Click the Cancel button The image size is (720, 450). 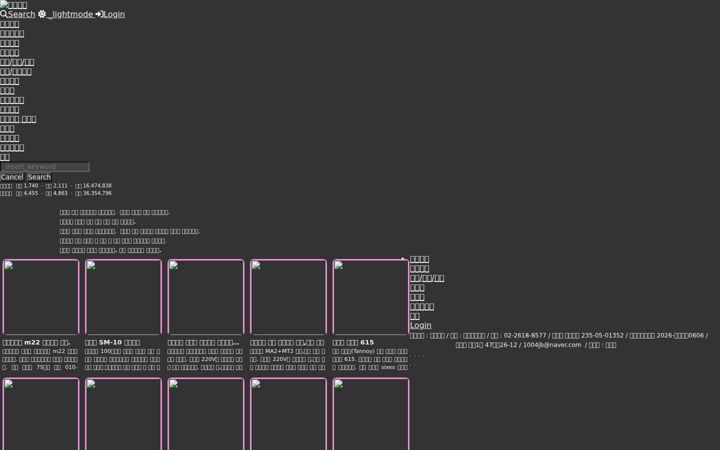[x=12, y=177]
